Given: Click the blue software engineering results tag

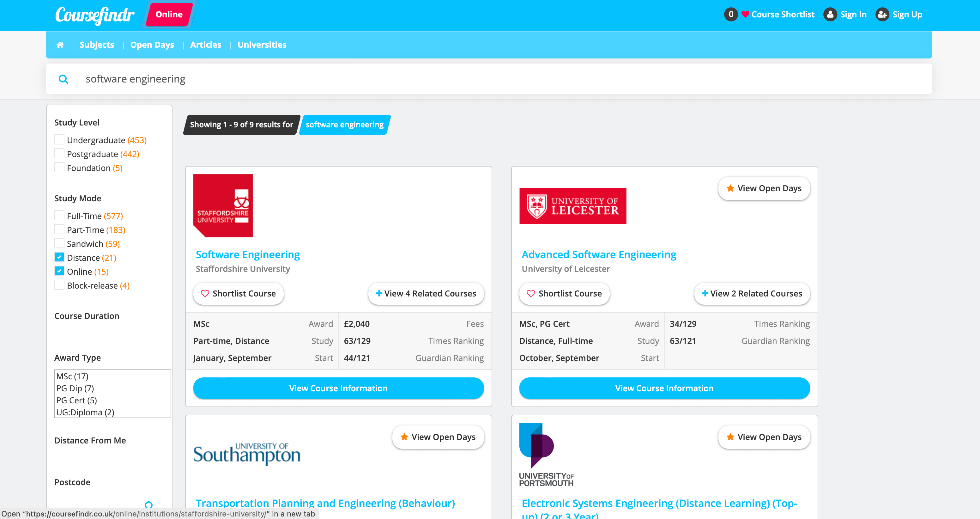Looking at the screenshot, I should pyautogui.click(x=345, y=125).
